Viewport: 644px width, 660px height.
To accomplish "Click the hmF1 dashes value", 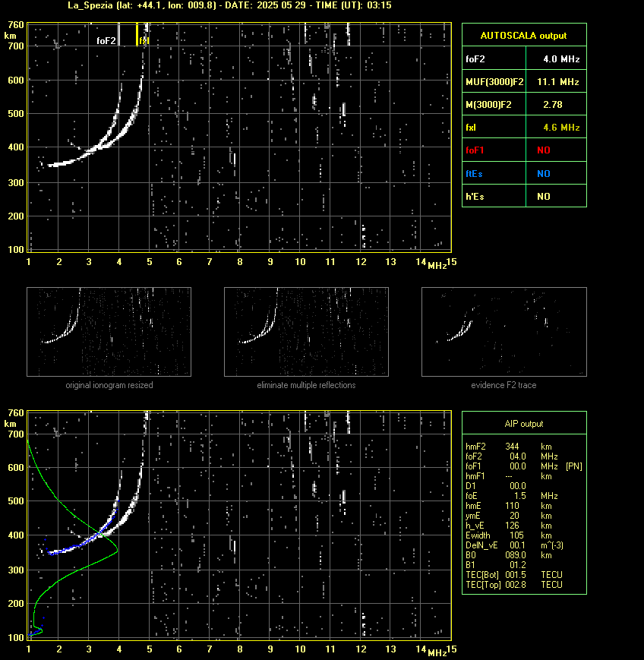I will coord(509,476).
